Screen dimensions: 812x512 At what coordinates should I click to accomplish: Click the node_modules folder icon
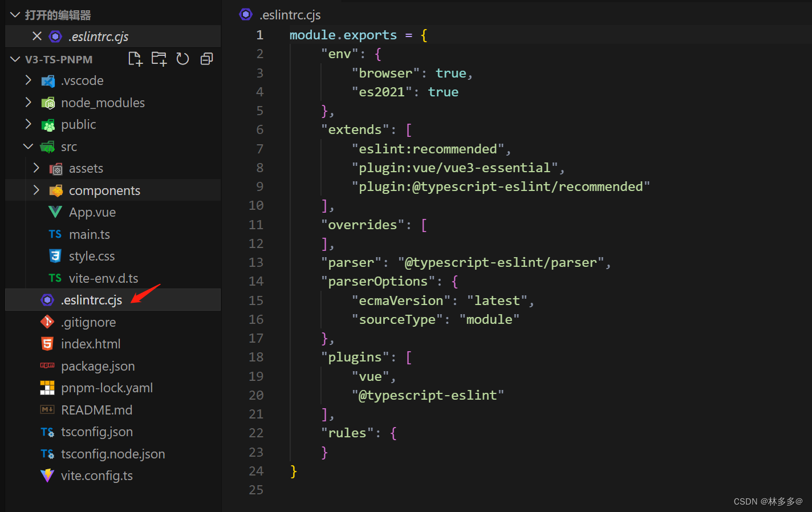pos(48,103)
